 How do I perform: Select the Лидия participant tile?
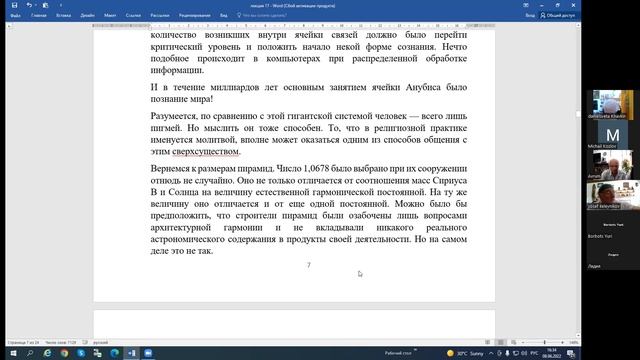[613, 255]
